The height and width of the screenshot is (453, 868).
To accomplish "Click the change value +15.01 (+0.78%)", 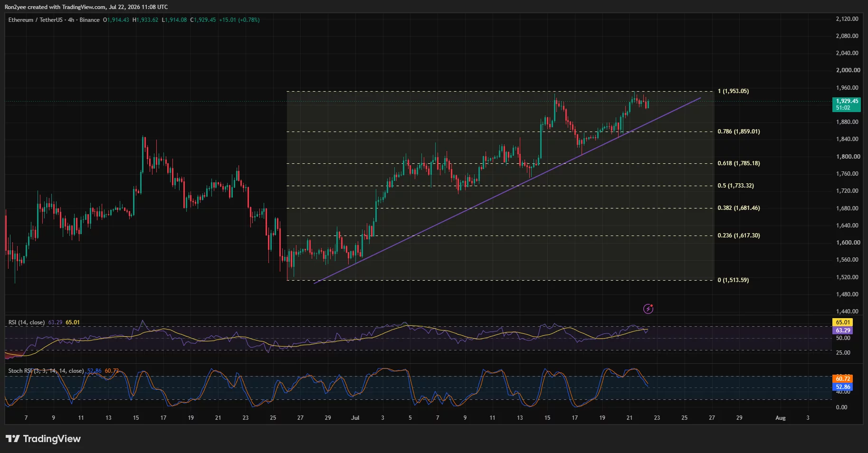I will [239, 20].
